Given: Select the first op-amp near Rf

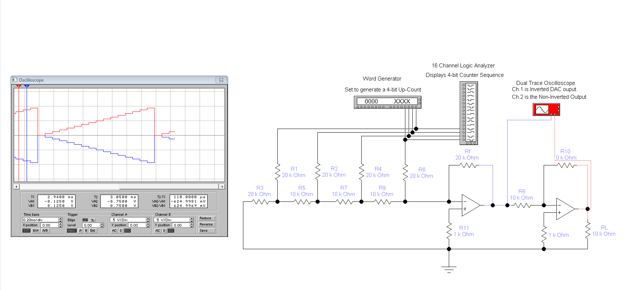Looking at the screenshot, I should point(471,205).
